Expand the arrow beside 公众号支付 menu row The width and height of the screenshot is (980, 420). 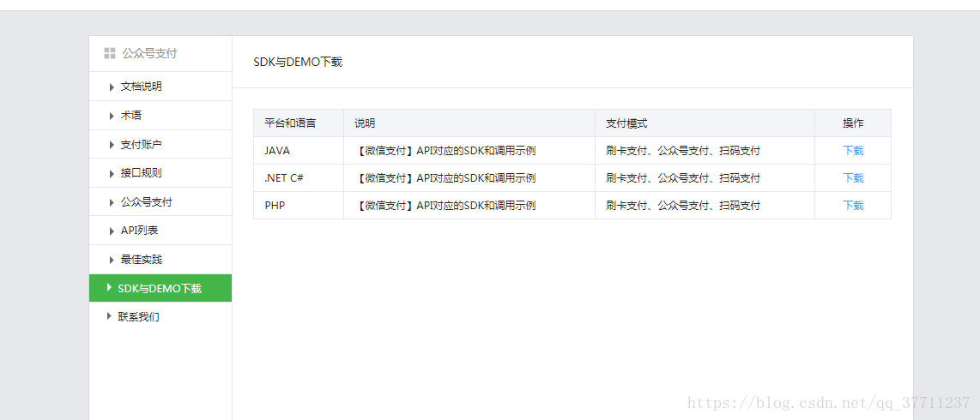click(x=112, y=202)
